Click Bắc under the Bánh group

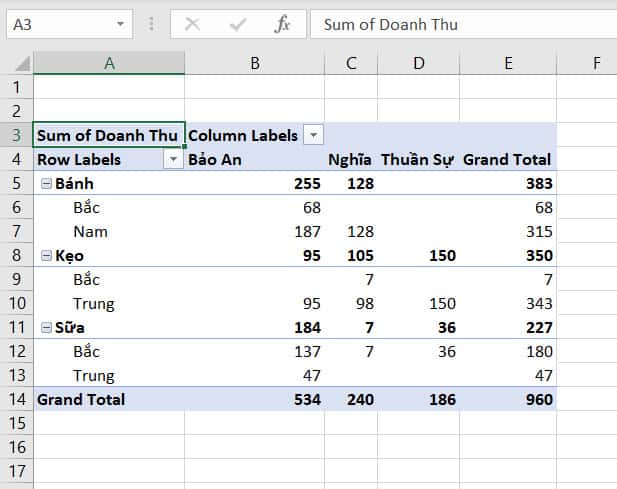87,207
